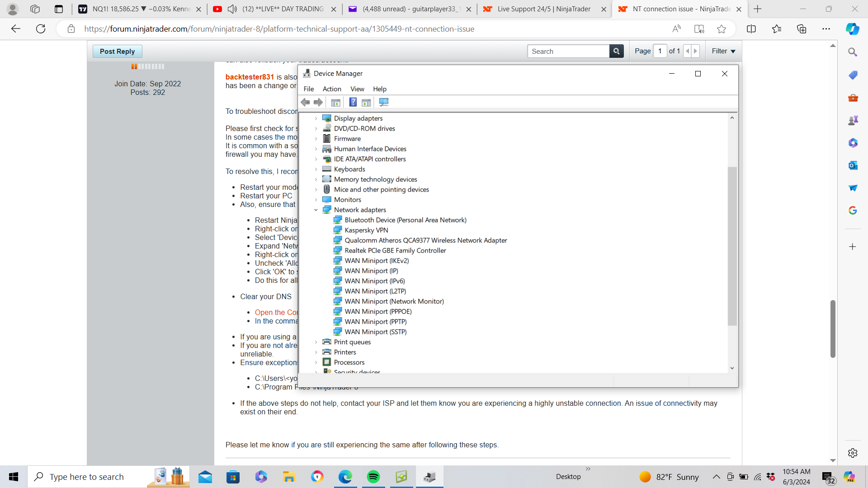
Task: Click the Post Reply button
Action: click(117, 51)
